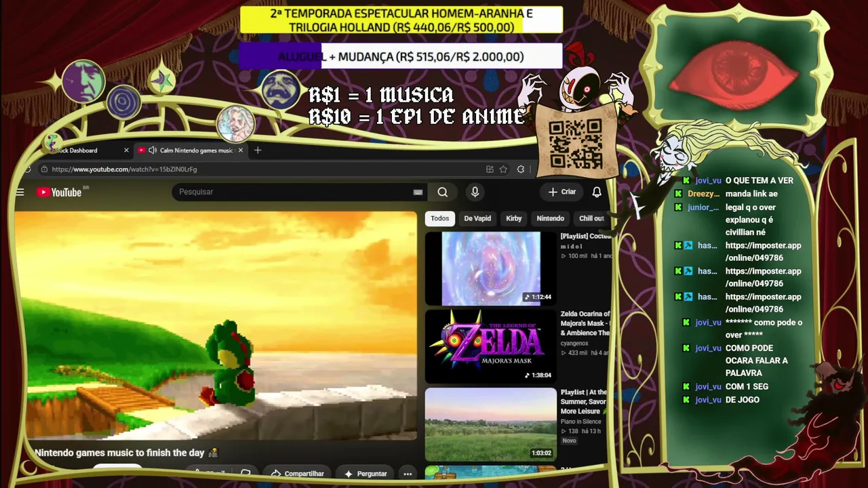
Task: Click chat username Dreezy
Action: [x=703, y=194]
